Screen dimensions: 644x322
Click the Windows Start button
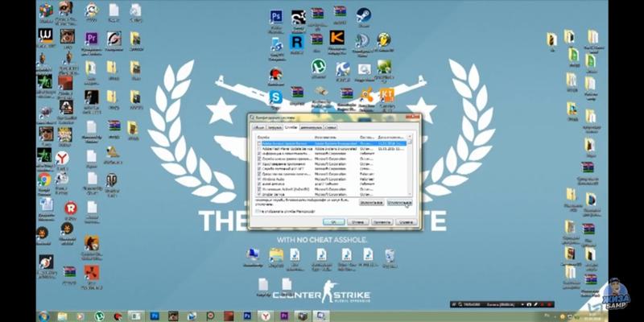[x=43, y=316]
